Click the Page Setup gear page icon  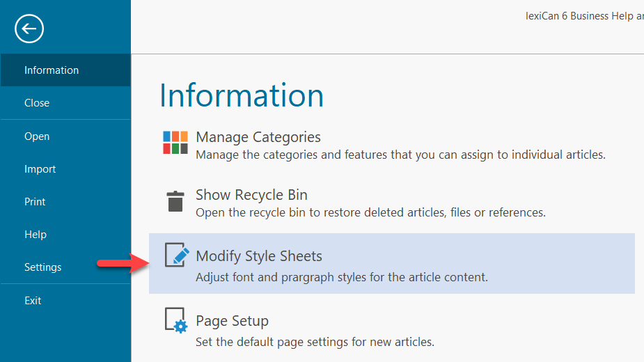tap(176, 320)
